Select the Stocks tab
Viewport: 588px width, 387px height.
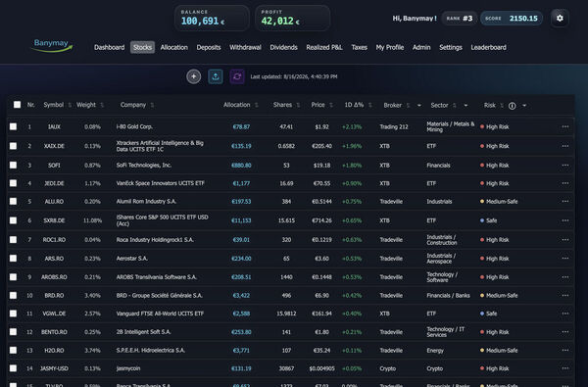[x=142, y=47]
